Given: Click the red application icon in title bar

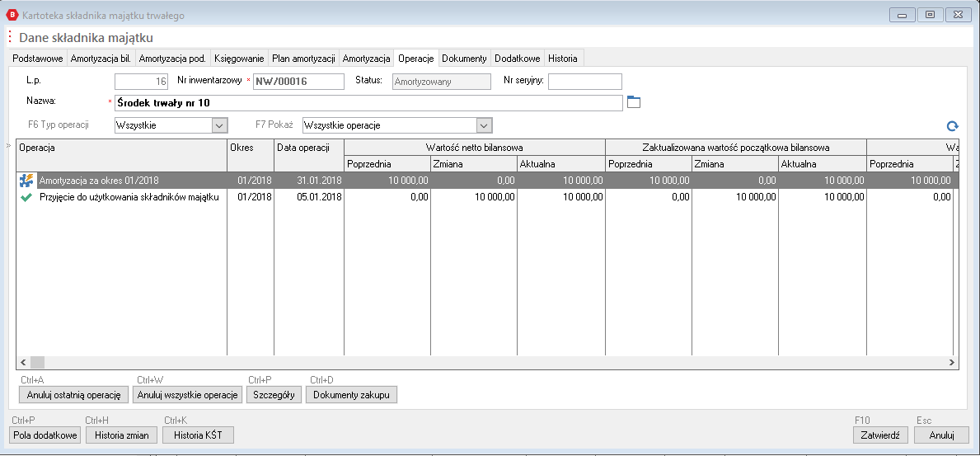Looking at the screenshot, I should point(12,15).
